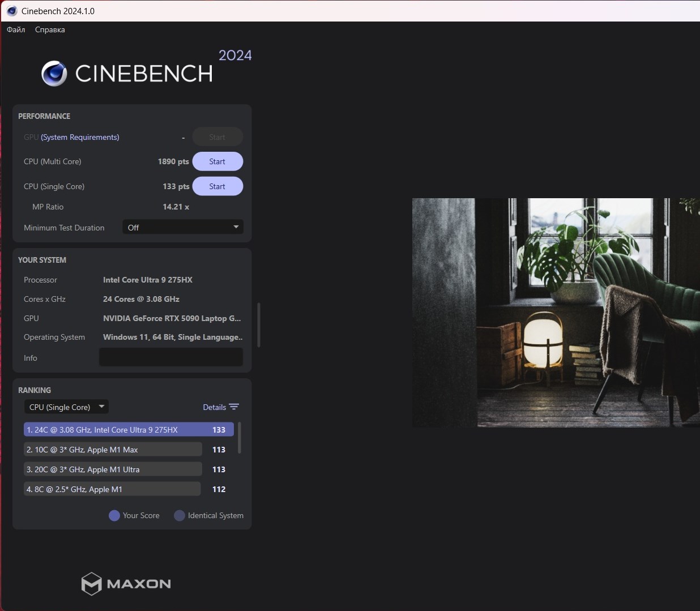Open the GPU System Requirements link
This screenshot has width=700, height=611.
(x=80, y=137)
